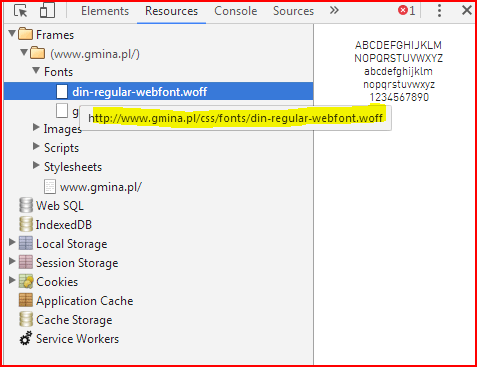
Task: Open the Service Workers entry
Action: pyautogui.click(x=77, y=339)
